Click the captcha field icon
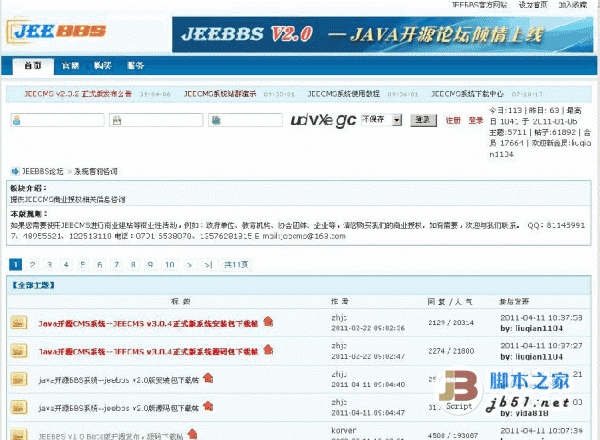This screenshot has width=600, height=440. point(216,121)
